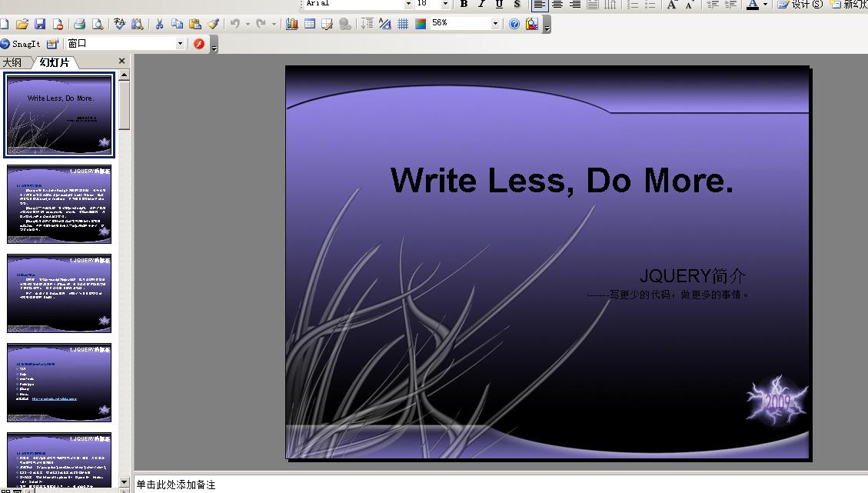Image resolution: width=868 pixels, height=493 pixels.
Task: Decrease font size
Action: click(x=690, y=5)
